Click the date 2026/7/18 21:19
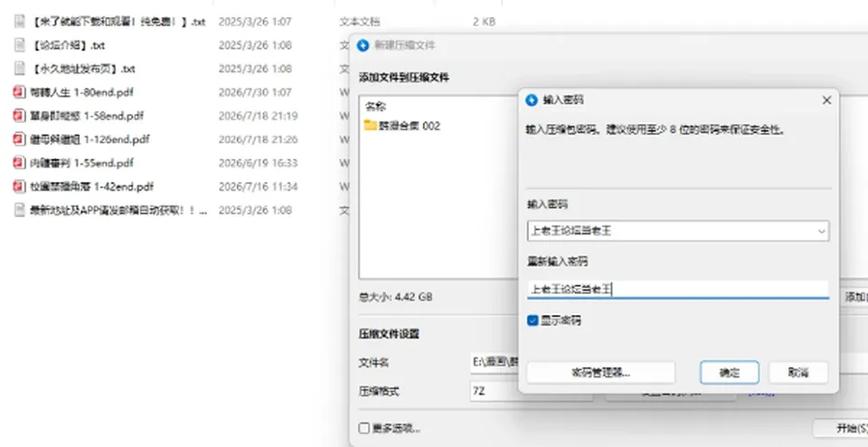 click(258, 116)
